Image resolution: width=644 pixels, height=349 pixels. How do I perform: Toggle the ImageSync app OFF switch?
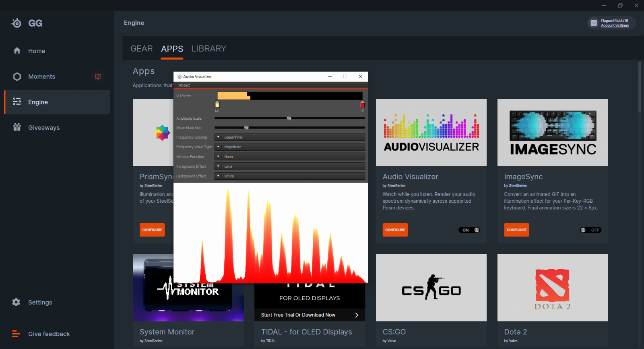(590, 230)
